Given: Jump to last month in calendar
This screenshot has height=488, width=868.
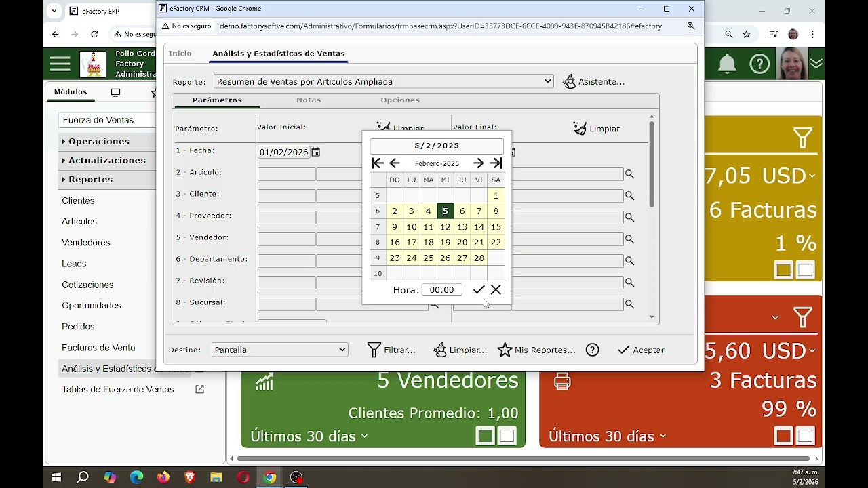Looking at the screenshot, I should click(496, 163).
